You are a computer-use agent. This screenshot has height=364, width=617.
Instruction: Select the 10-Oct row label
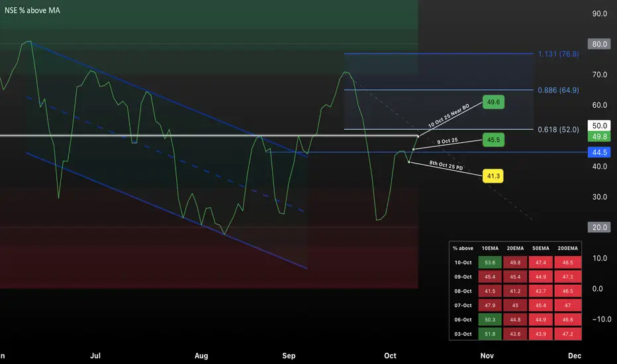coord(463,263)
